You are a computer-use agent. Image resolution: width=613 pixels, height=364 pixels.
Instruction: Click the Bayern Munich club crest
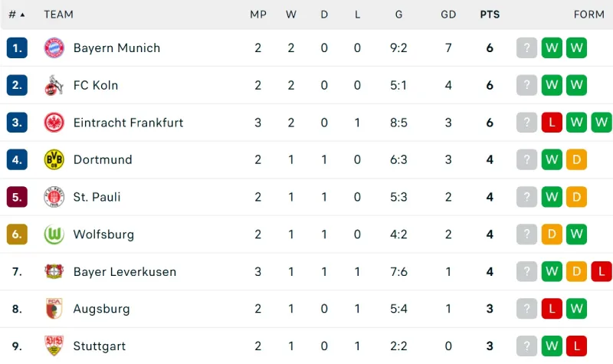coord(54,48)
